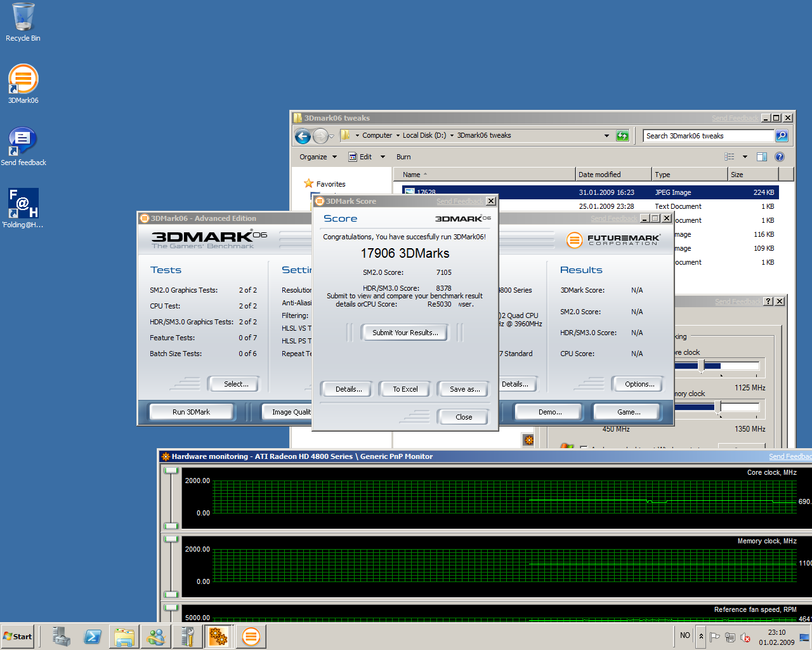Open the Start menu
This screenshot has height=650, width=812.
pyautogui.click(x=18, y=637)
